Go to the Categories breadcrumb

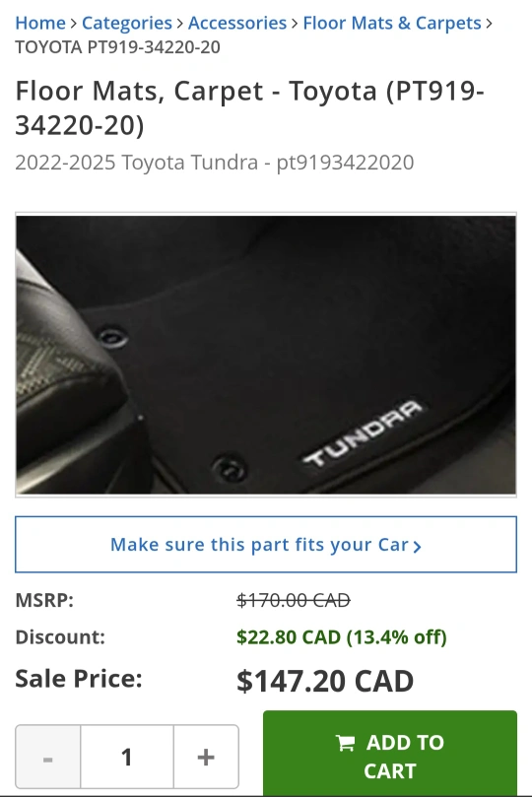[x=126, y=23]
